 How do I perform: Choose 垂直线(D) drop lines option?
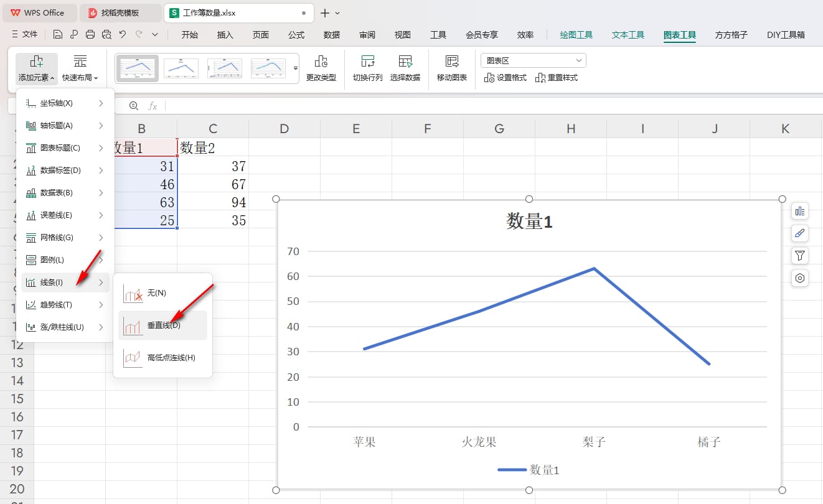[x=162, y=325]
